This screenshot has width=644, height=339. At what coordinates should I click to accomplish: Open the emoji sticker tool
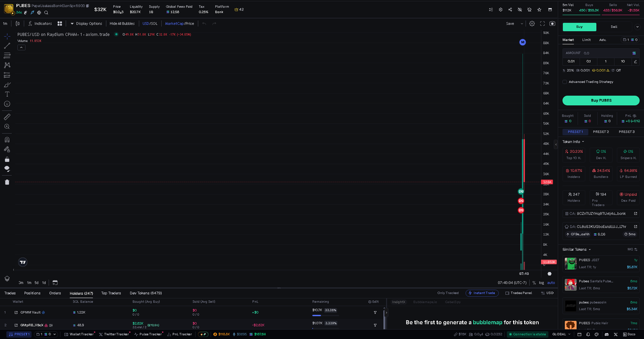point(7,104)
